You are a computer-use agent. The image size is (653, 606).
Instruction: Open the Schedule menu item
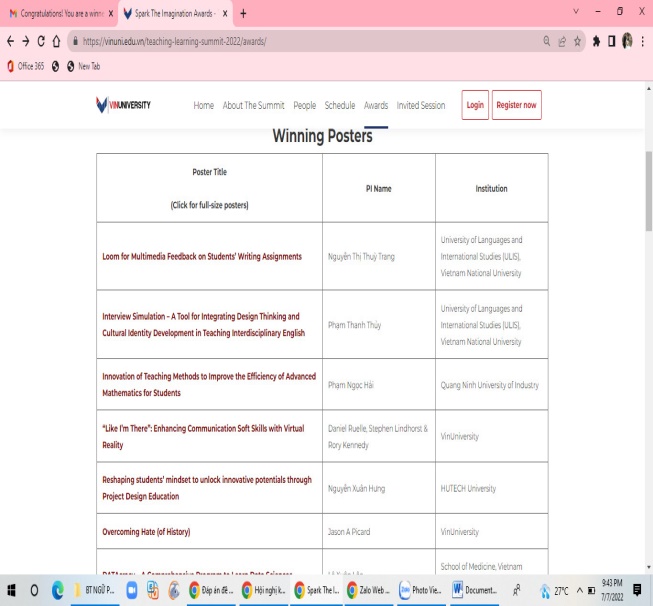point(339,105)
